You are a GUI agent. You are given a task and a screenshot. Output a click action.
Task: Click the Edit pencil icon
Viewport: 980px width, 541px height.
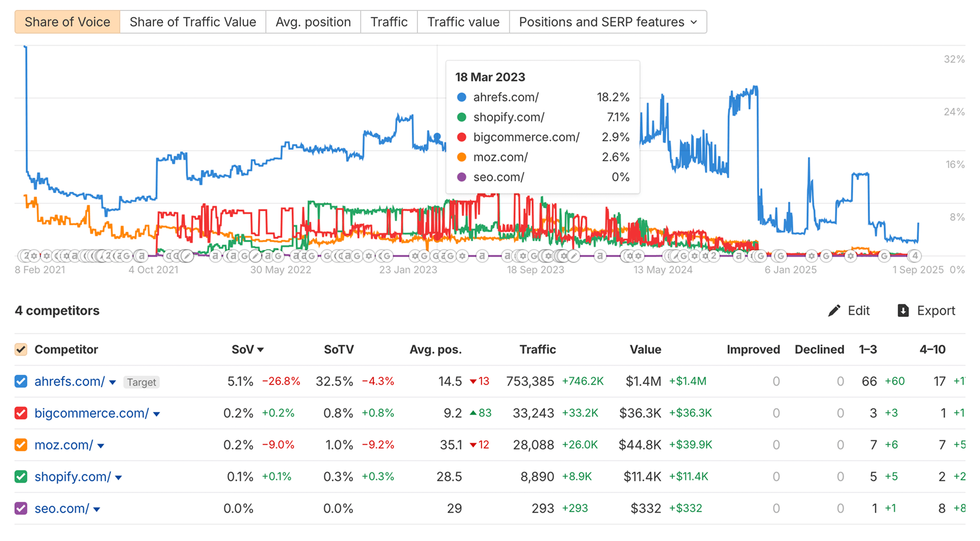[x=834, y=310]
